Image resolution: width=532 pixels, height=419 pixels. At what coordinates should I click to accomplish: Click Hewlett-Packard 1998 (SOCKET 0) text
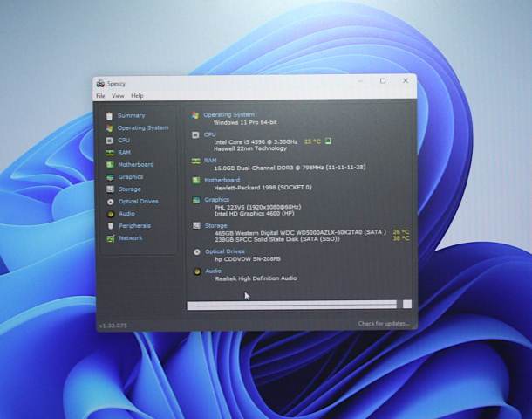pyautogui.click(x=263, y=188)
